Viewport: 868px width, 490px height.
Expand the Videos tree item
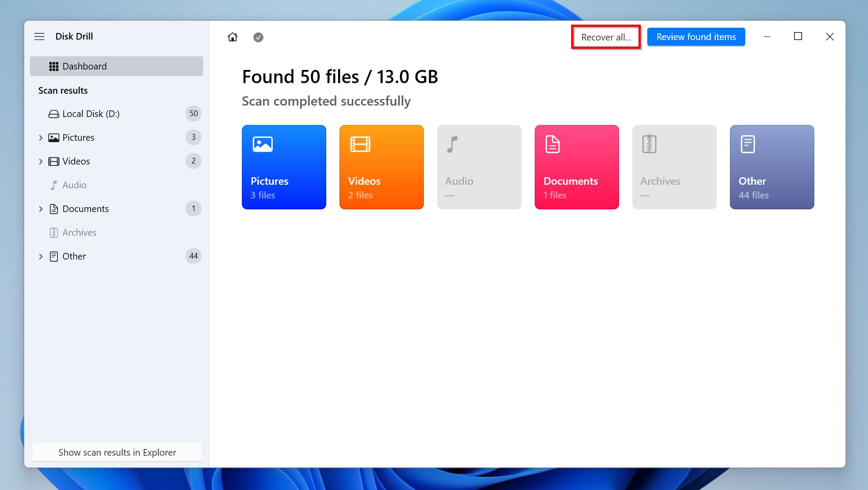(x=41, y=161)
